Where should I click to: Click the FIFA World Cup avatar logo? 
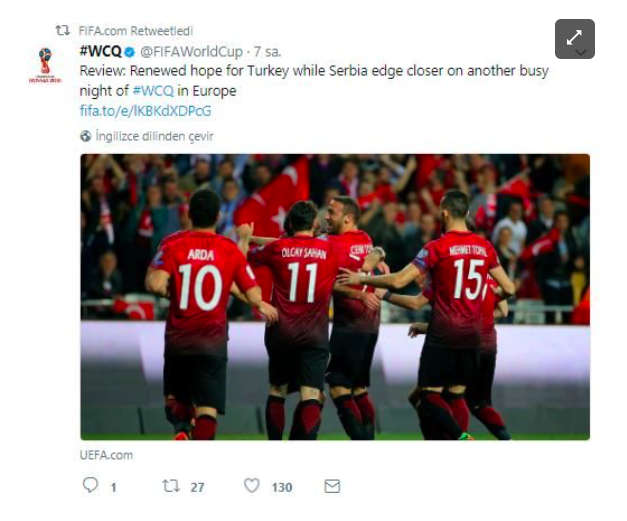click(x=45, y=65)
